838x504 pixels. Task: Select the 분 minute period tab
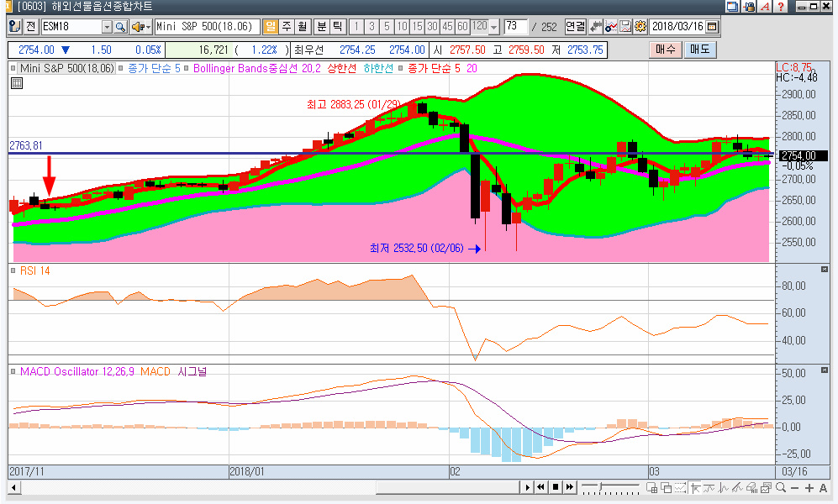[322, 26]
